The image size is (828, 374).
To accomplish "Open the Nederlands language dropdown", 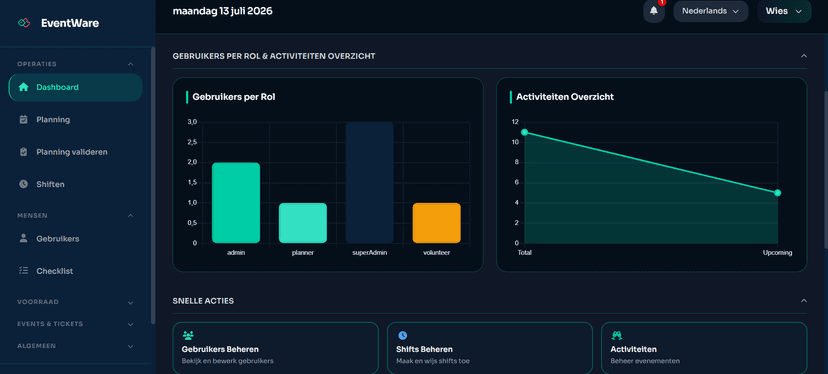I will (710, 11).
